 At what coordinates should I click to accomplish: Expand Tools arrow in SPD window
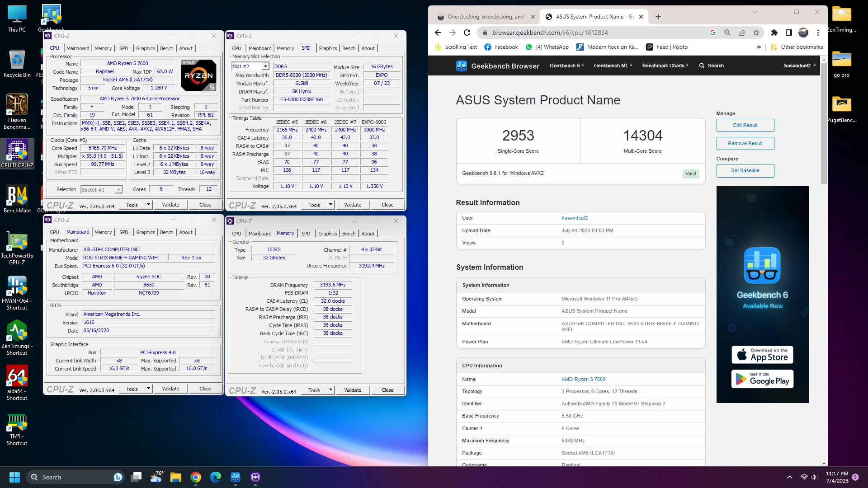(x=330, y=205)
